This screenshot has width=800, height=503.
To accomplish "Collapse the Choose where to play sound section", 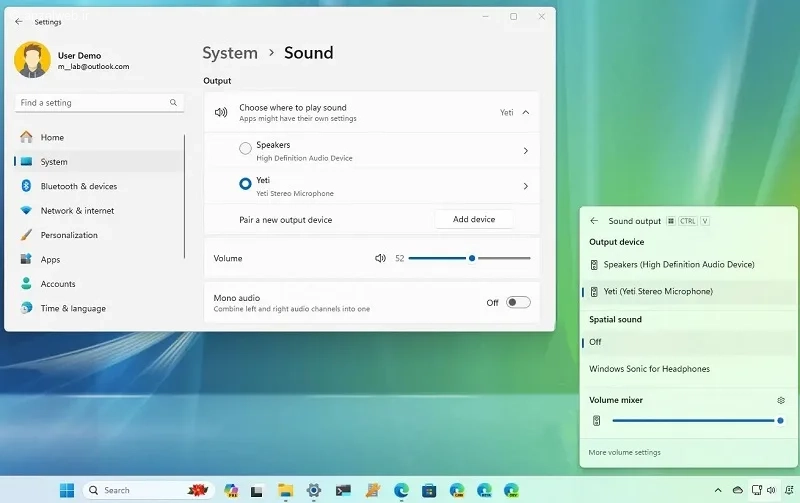I will 526,112.
